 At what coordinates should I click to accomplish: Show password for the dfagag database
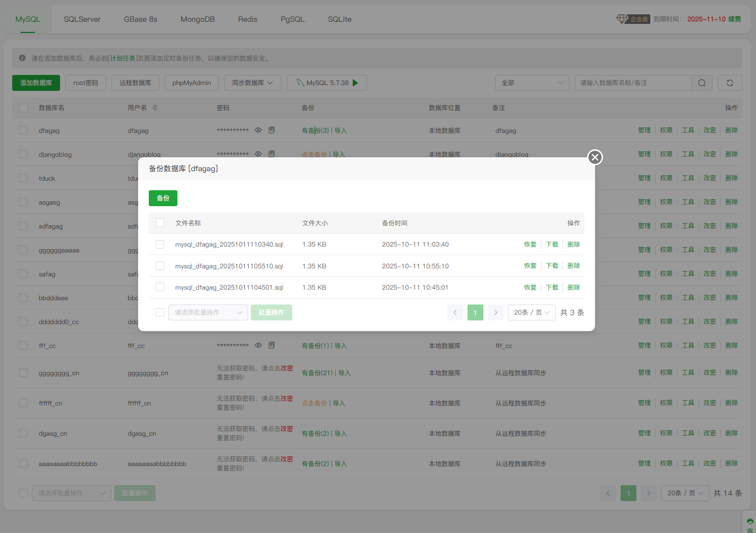point(258,130)
